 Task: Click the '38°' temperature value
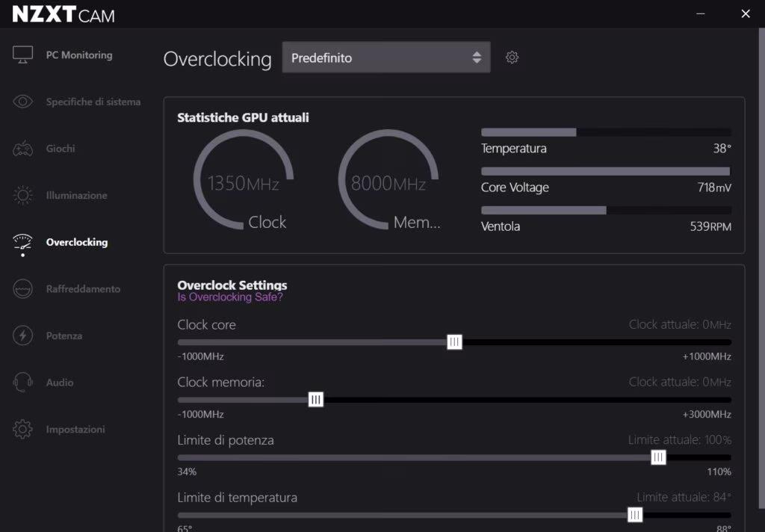pos(722,149)
